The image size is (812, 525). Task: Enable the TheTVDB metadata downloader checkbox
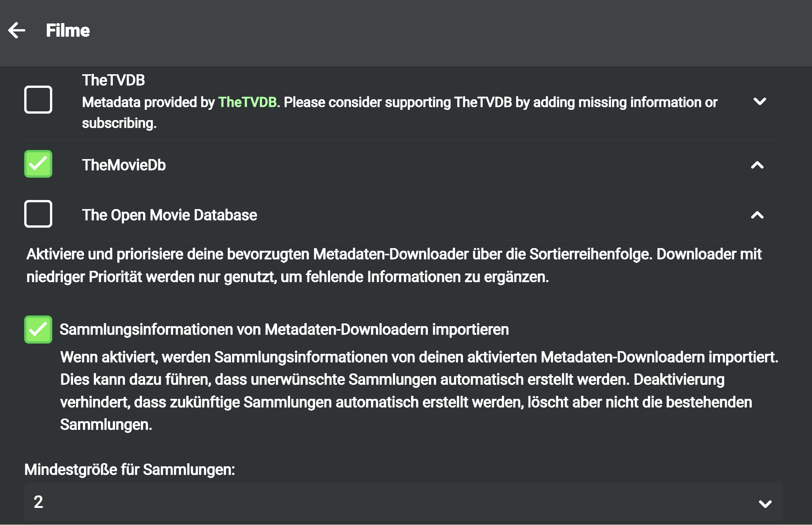point(38,100)
